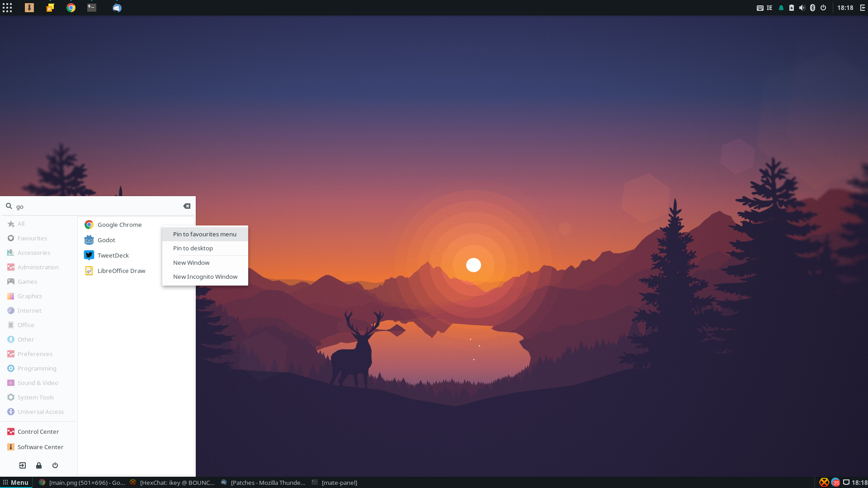Select the System Tools category
This screenshot has height=488, width=868.
tap(39, 397)
